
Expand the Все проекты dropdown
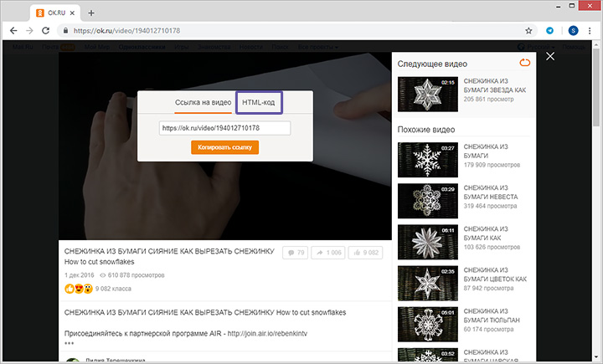317,47
